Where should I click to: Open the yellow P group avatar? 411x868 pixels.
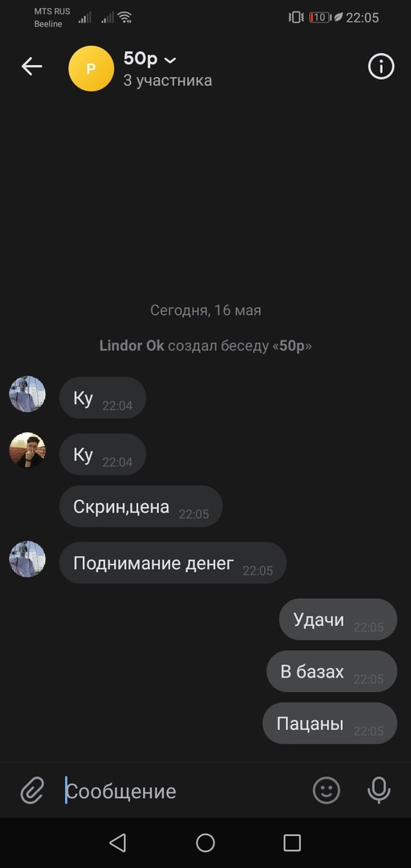point(92,68)
